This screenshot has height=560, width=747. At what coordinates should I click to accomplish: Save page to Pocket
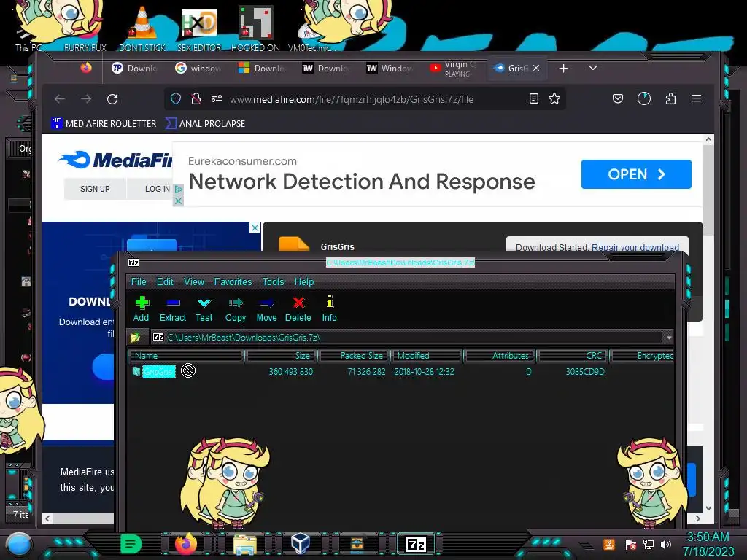618,98
